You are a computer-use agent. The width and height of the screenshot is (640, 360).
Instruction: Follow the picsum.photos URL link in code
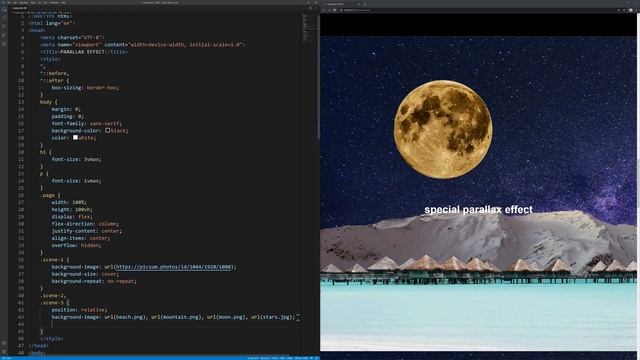174,267
